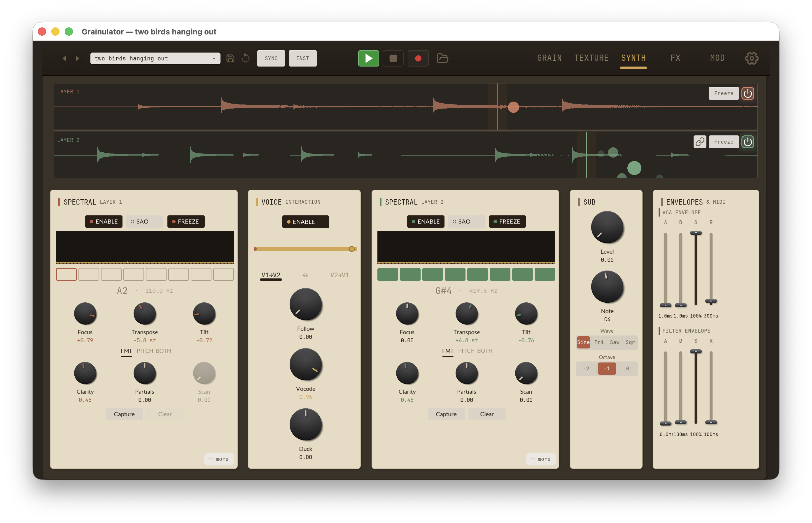Click Capture in Spectral Layer 2

tap(446, 414)
